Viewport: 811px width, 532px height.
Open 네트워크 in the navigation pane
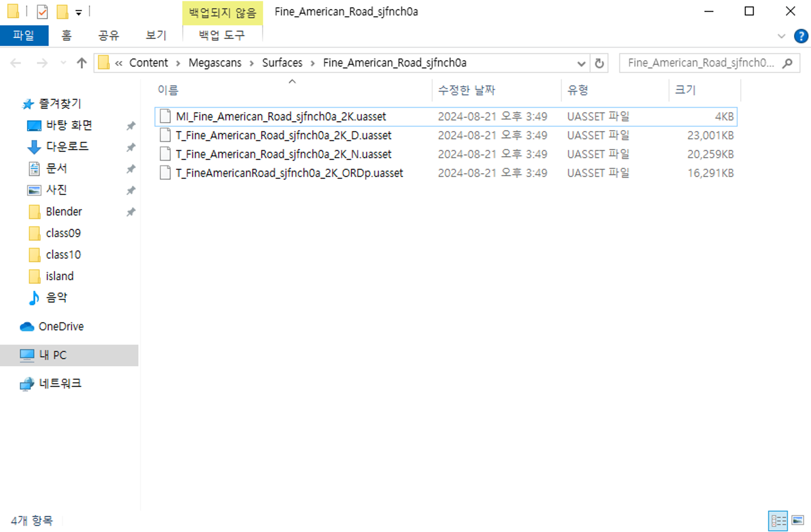pyautogui.click(x=51, y=384)
